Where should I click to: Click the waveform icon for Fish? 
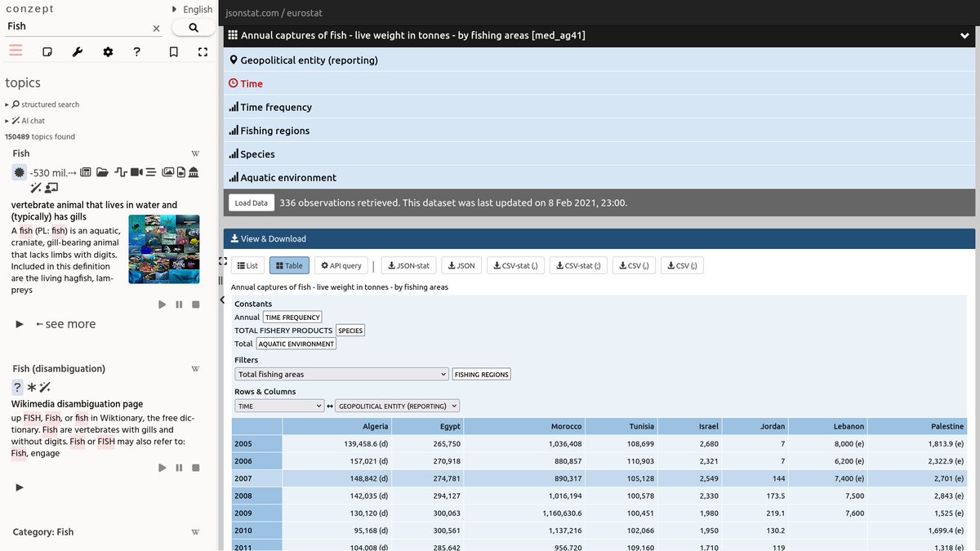pyautogui.click(x=121, y=172)
